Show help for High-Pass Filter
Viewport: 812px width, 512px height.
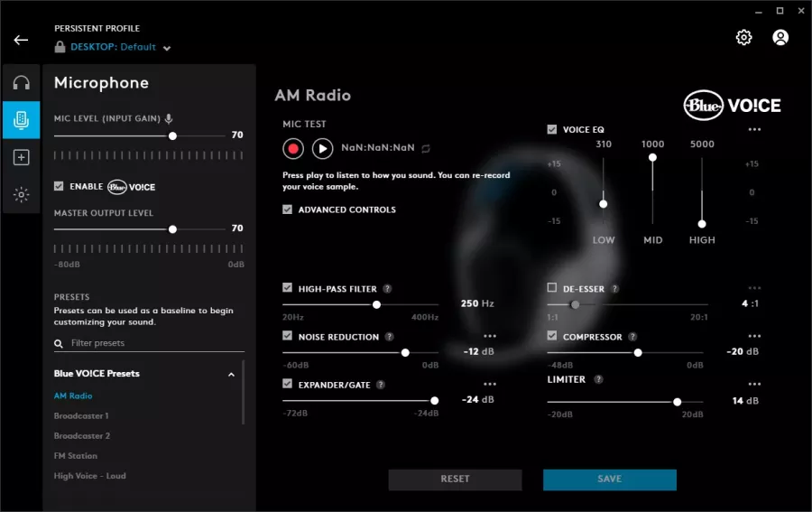pyautogui.click(x=387, y=289)
